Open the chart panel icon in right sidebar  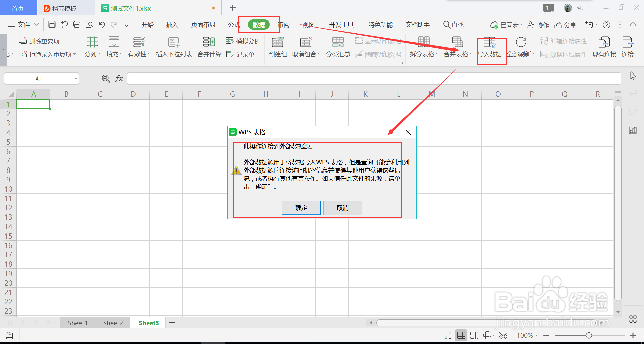pos(633,130)
